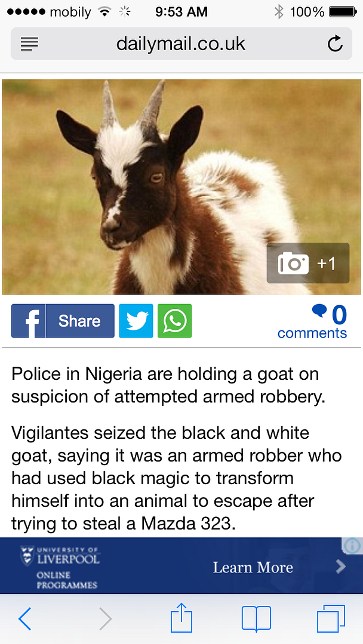Open the goat photo gallery camera +1
This screenshot has width=363, height=644.
point(308,264)
